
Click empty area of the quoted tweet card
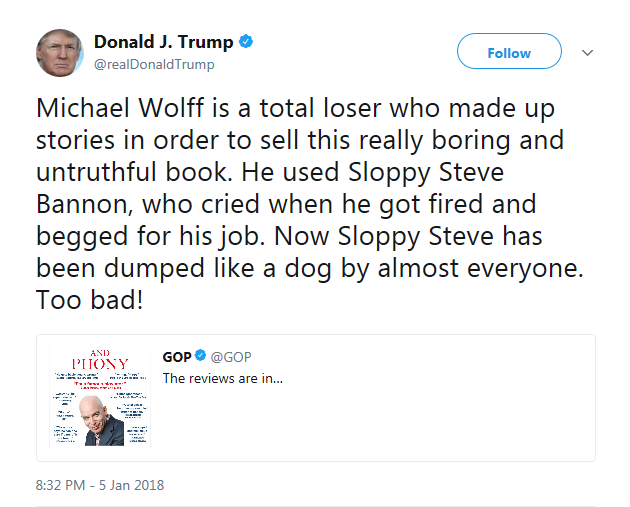[x=402, y=422]
